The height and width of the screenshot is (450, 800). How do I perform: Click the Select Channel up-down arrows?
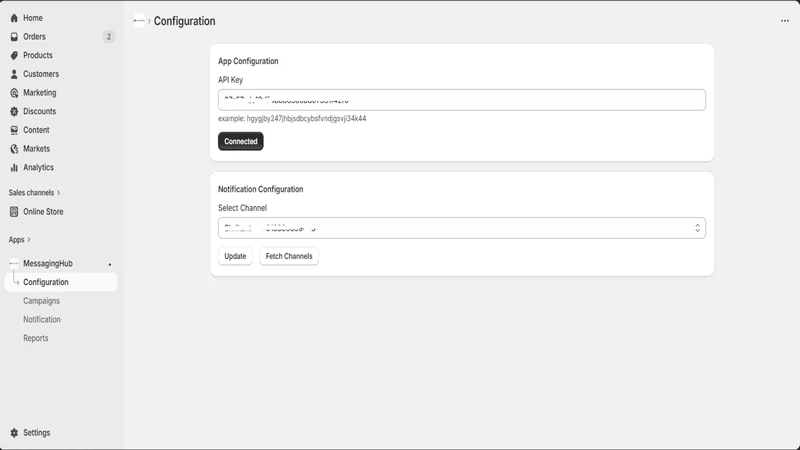click(697, 228)
